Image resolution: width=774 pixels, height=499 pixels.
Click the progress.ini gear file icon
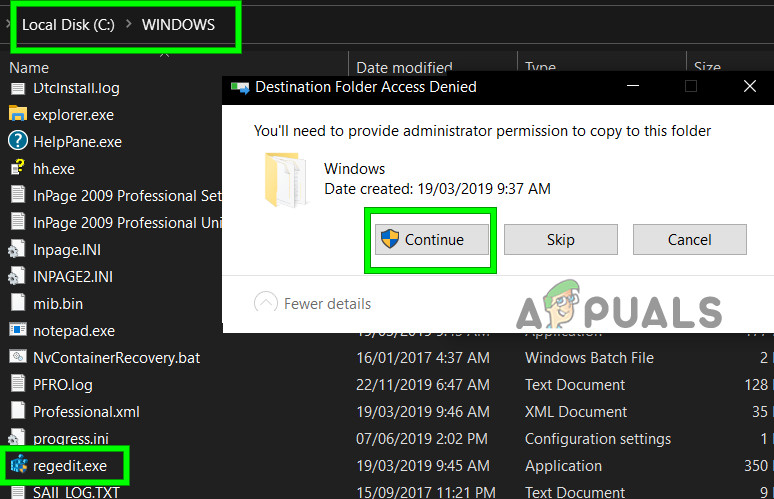pyautogui.click(x=17, y=437)
